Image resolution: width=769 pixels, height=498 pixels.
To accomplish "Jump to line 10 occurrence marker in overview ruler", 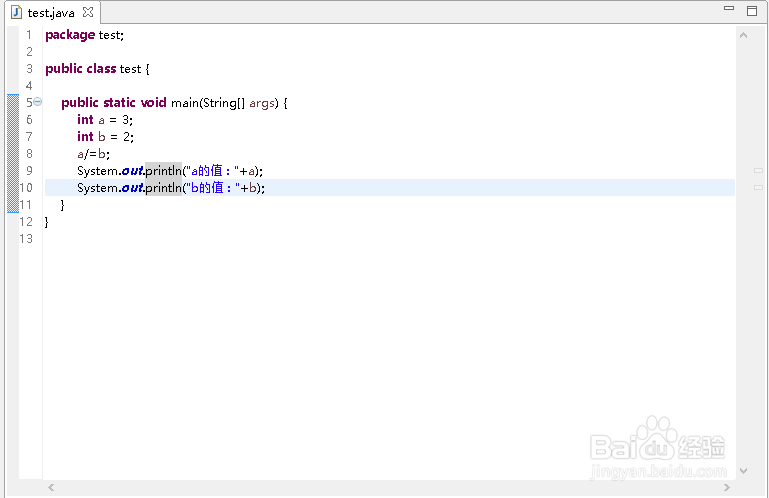I will [758, 188].
